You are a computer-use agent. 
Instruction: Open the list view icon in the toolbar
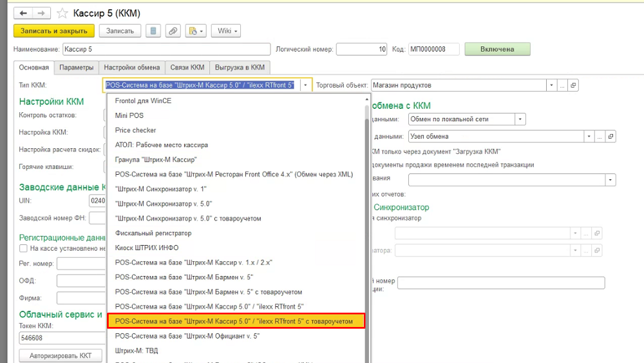coord(153,31)
